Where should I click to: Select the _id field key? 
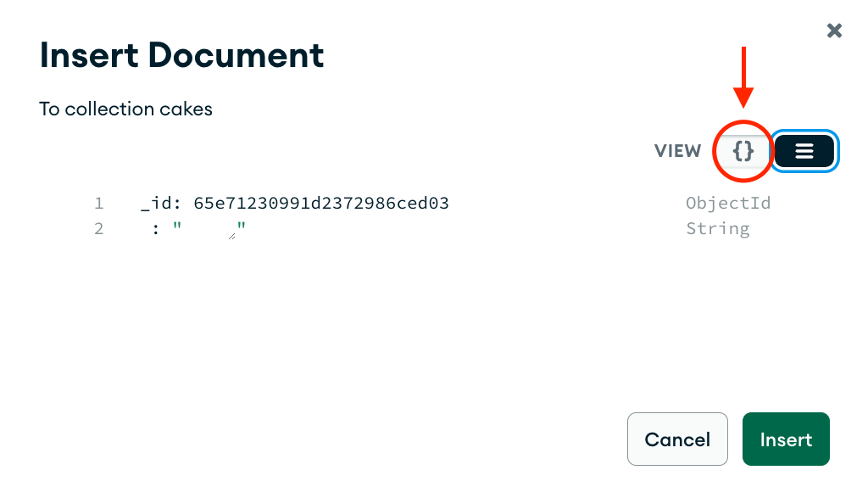[x=156, y=204]
